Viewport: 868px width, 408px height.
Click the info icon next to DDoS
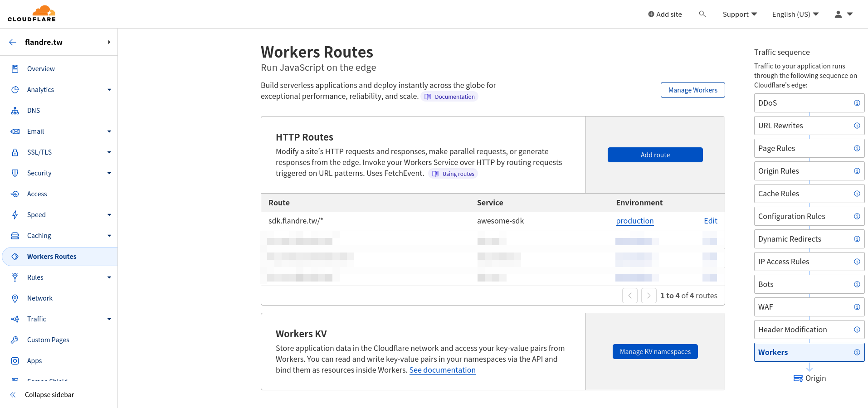coord(857,103)
